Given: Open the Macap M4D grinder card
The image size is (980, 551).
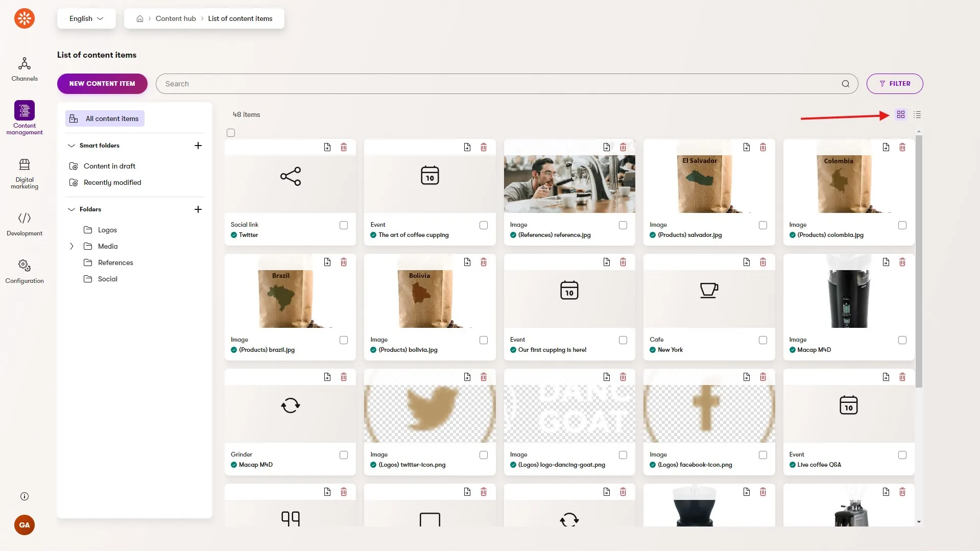Looking at the screenshot, I should [290, 422].
